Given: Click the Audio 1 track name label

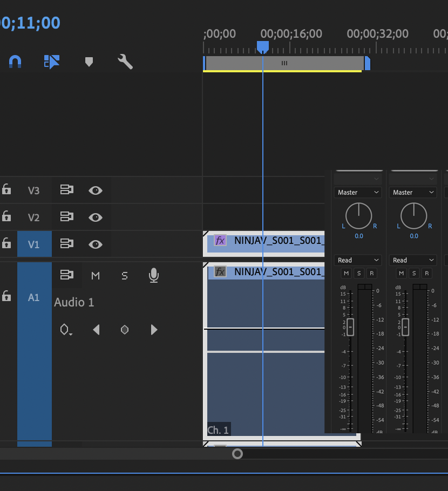Looking at the screenshot, I should (74, 302).
